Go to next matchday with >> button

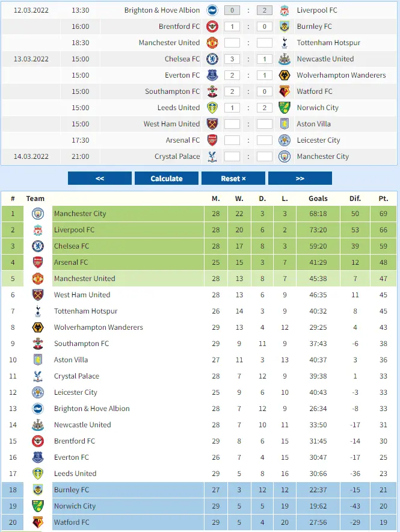pyautogui.click(x=300, y=178)
